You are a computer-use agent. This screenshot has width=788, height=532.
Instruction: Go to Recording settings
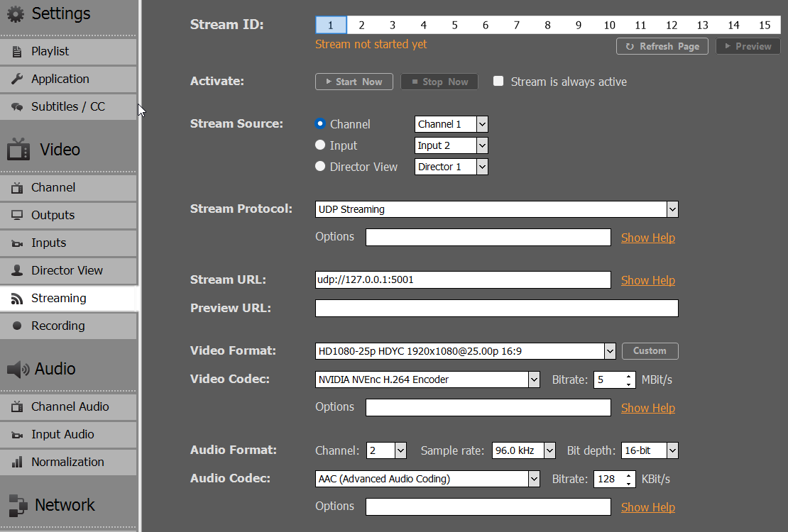[x=68, y=326]
